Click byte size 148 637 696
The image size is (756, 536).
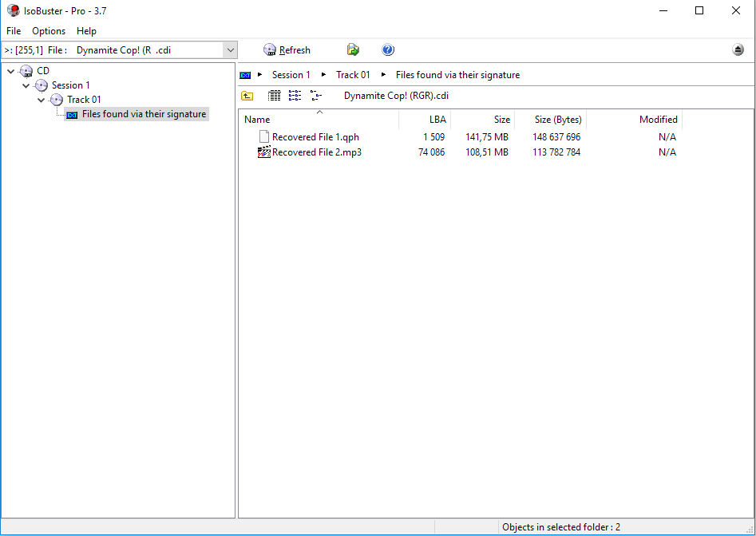click(556, 137)
